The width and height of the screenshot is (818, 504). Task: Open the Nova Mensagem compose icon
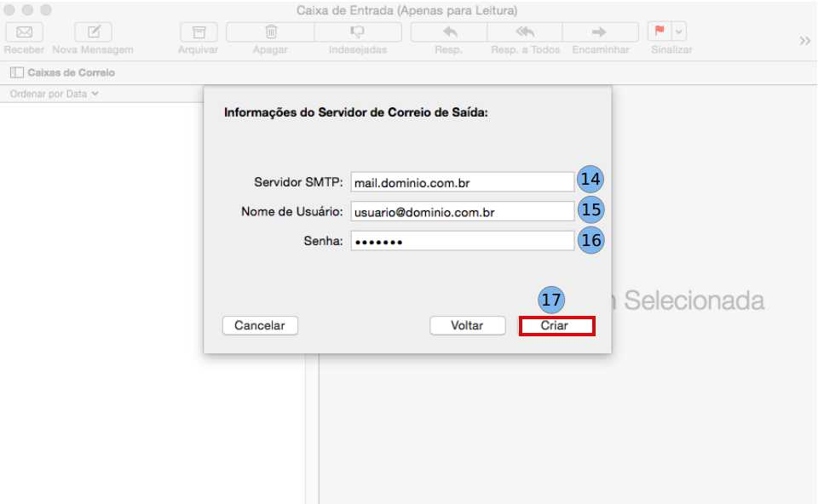(93, 32)
